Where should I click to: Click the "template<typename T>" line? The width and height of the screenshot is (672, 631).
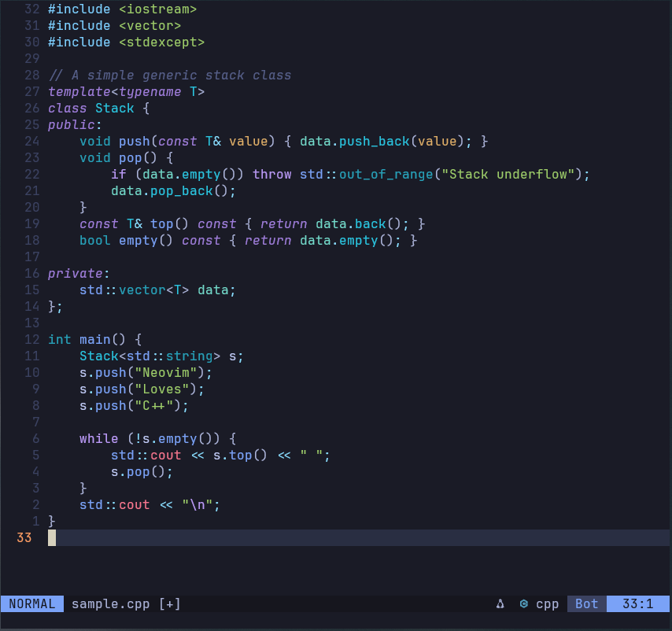click(126, 92)
